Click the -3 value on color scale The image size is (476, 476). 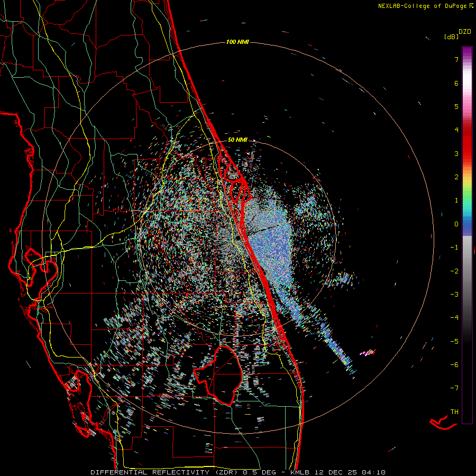(454, 295)
